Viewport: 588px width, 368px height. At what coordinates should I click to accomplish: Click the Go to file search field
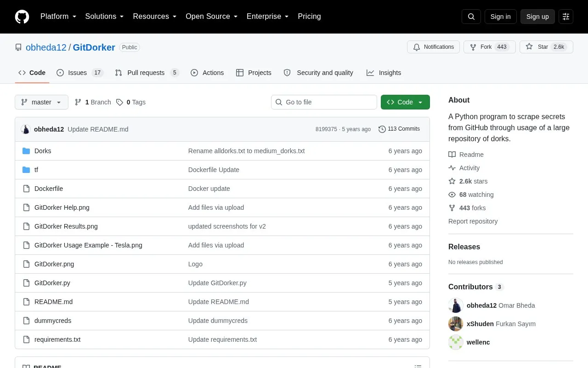(324, 102)
